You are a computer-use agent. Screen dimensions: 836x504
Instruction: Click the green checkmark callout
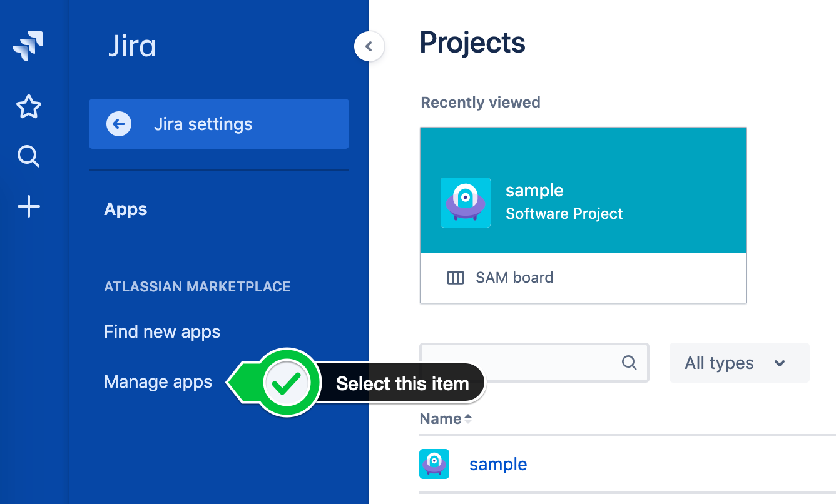(287, 383)
